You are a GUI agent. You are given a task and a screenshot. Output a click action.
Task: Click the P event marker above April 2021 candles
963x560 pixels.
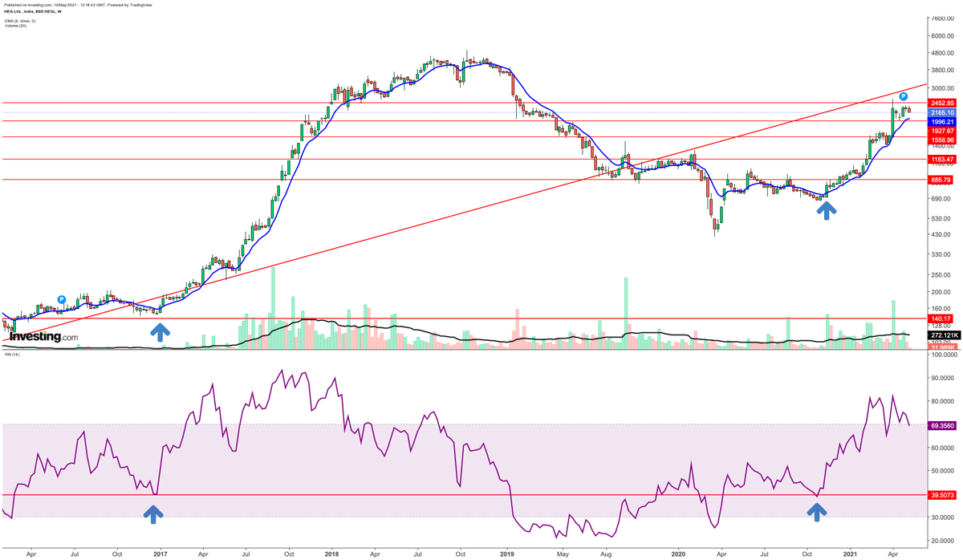(903, 96)
